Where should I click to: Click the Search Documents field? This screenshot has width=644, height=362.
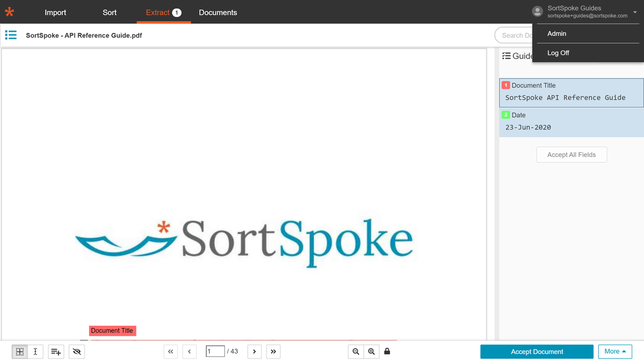(x=514, y=35)
